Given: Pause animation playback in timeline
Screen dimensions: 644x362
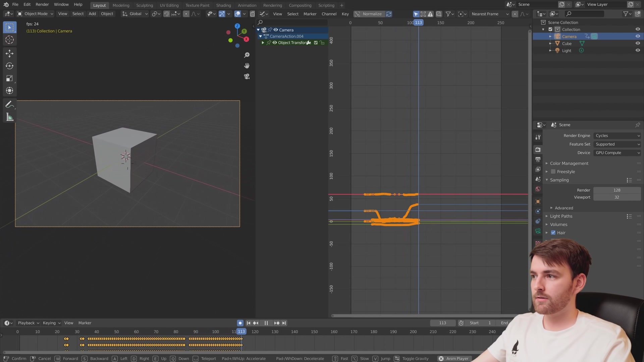Looking at the screenshot, I should [266, 323].
